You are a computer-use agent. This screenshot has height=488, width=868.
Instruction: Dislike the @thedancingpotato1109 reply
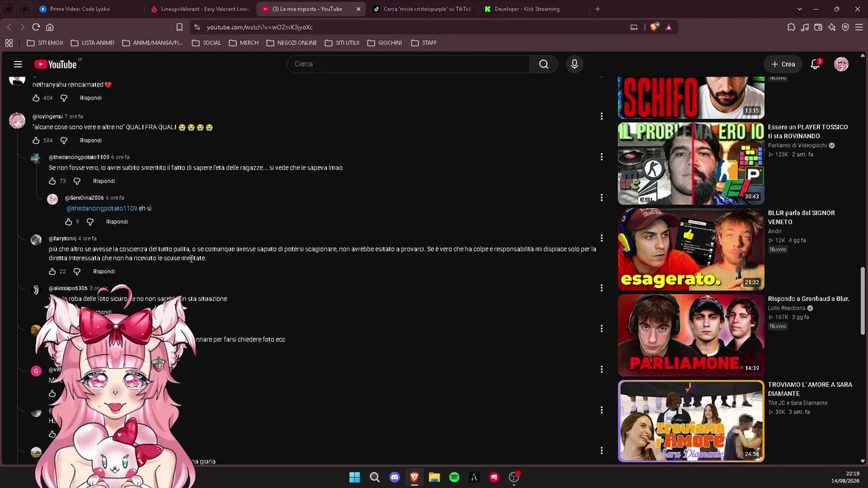pos(77,181)
